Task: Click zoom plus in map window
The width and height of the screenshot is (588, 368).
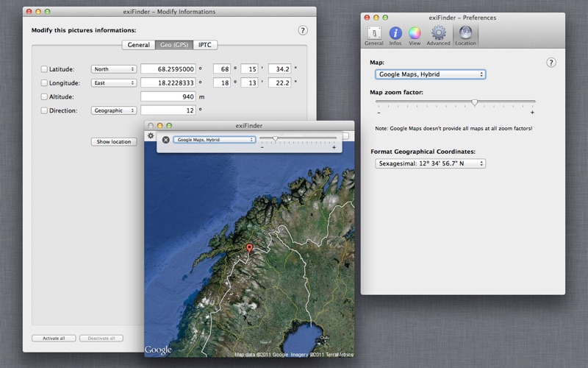Action: 334,148
